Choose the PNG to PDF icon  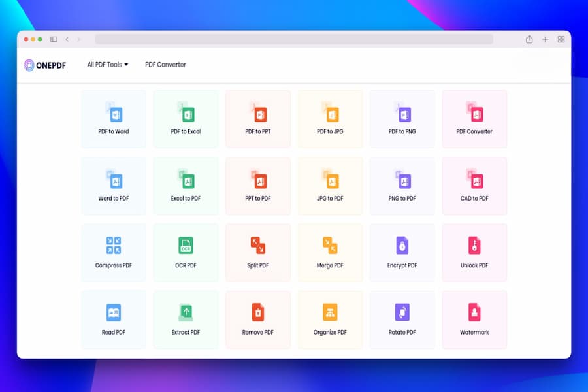coord(402,178)
